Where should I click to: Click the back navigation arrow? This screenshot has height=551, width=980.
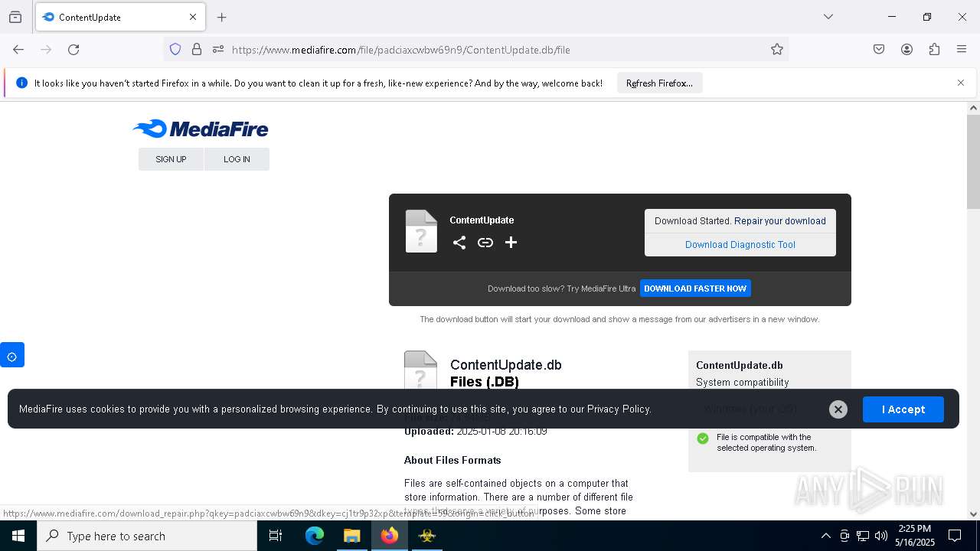pos(18,50)
